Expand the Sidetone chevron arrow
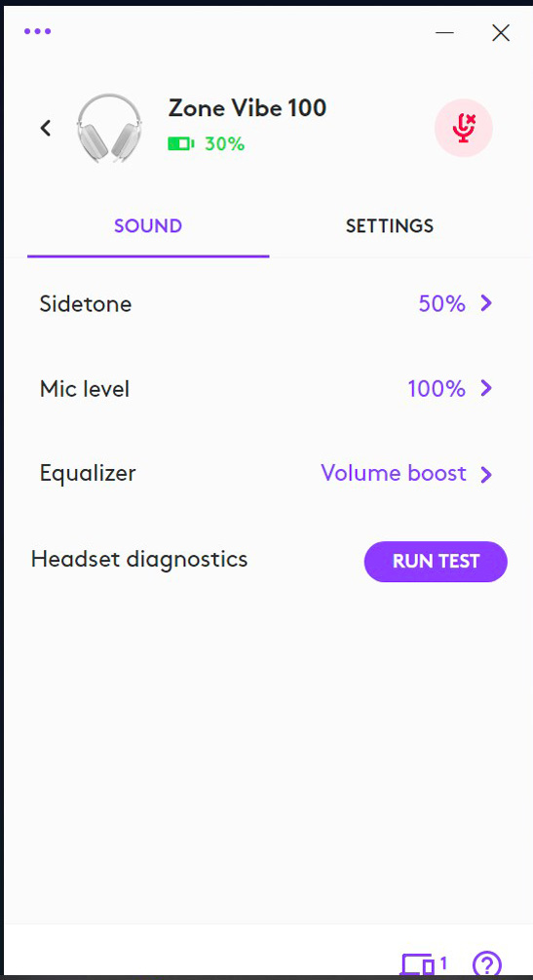Image resolution: width=533 pixels, height=980 pixels. (x=486, y=303)
